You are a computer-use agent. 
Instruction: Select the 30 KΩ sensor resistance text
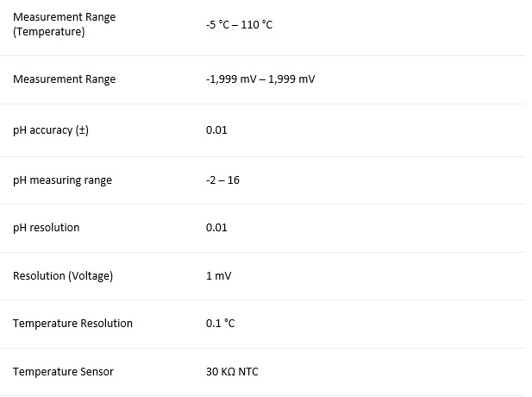click(219, 372)
